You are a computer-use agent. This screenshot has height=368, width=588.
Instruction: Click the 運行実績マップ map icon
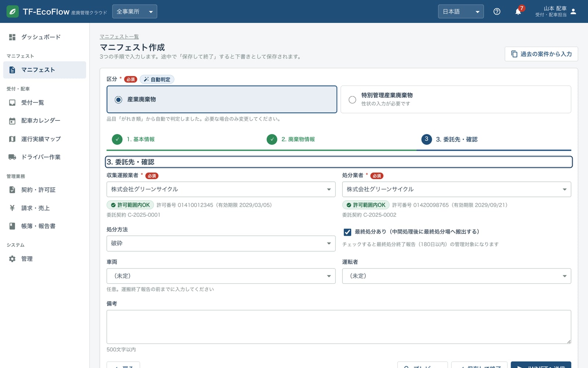pos(12,139)
